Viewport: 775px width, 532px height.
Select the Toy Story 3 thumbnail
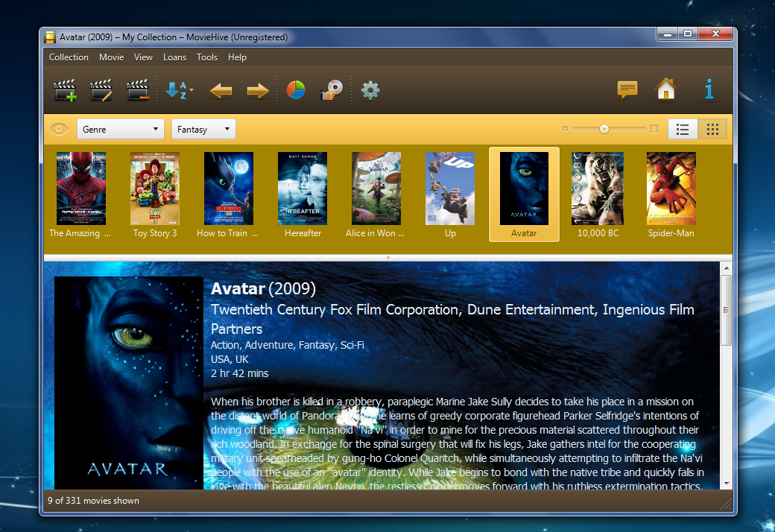tap(155, 194)
